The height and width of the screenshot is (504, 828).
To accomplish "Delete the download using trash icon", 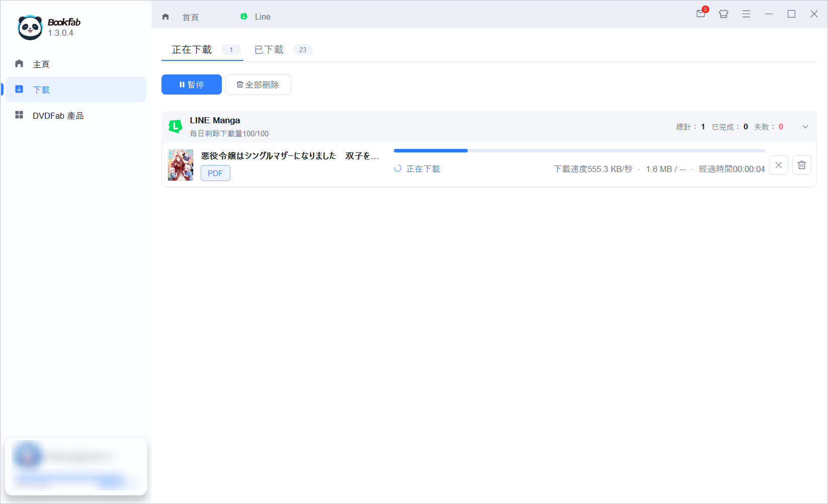I will point(802,165).
